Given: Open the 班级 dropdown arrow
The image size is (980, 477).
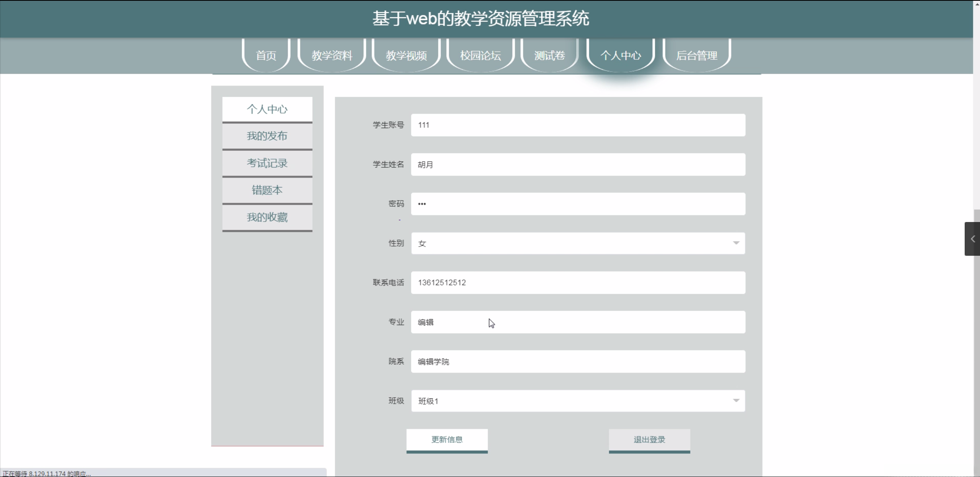Looking at the screenshot, I should [736, 401].
